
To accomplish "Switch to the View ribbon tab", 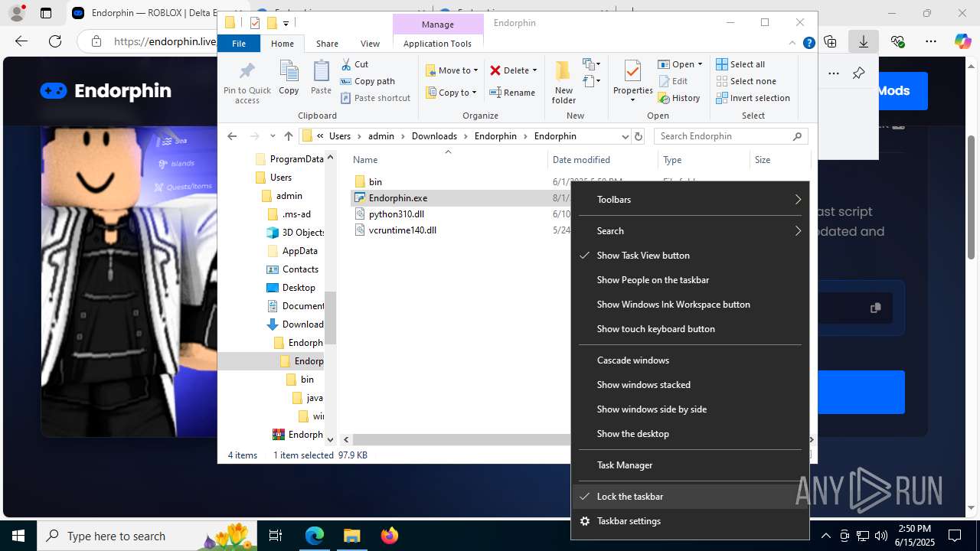I will pyautogui.click(x=370, y=44).
